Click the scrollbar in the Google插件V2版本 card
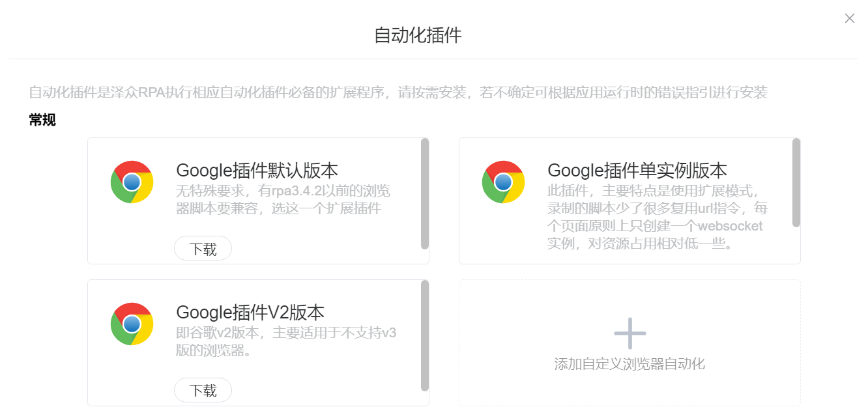 pyautogui.click(x=425, y=335)
